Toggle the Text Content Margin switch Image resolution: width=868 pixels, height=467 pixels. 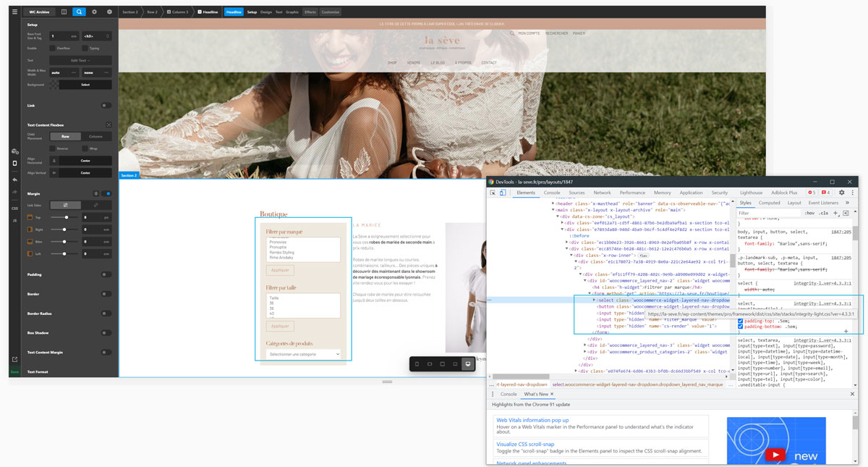106,352
